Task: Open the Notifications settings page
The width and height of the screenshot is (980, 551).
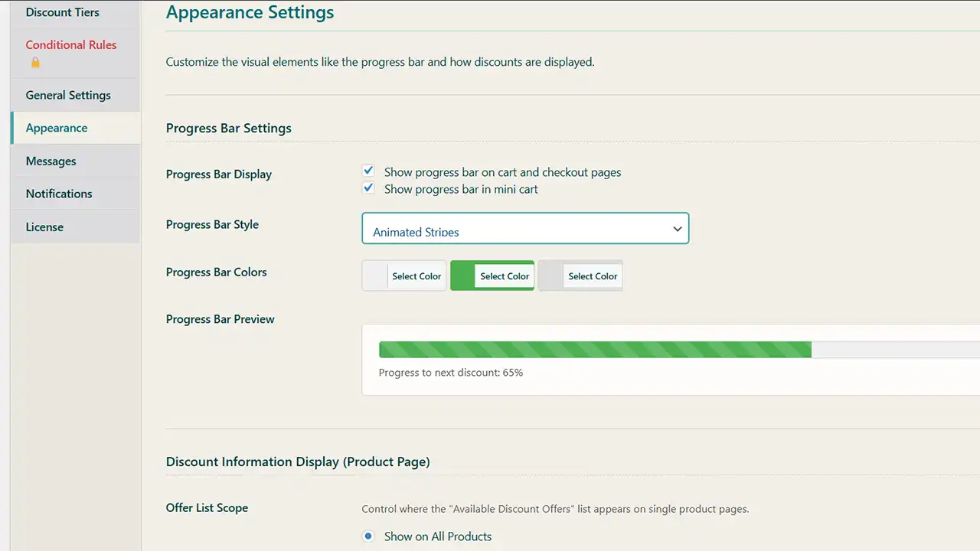Action: 59,194
